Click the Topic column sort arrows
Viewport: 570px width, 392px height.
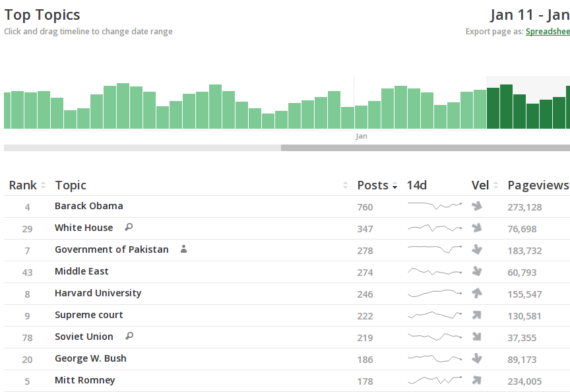pyautogui.click(x=345, y=186)
